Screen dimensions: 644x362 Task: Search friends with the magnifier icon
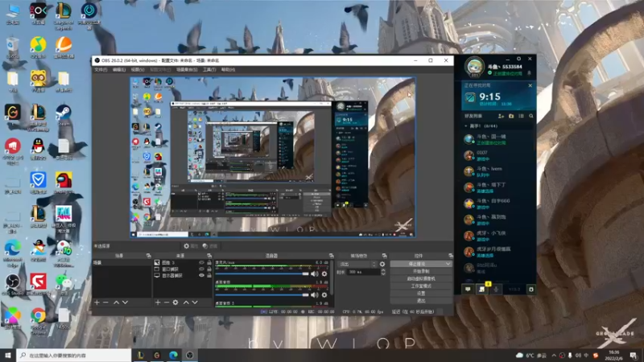point(531,116)
